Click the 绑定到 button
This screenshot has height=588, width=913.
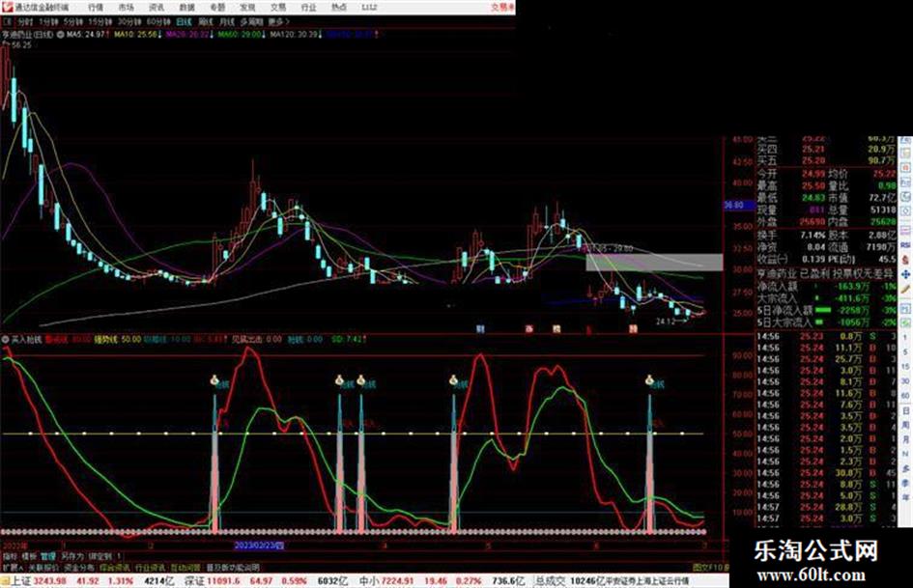point(100,556)
